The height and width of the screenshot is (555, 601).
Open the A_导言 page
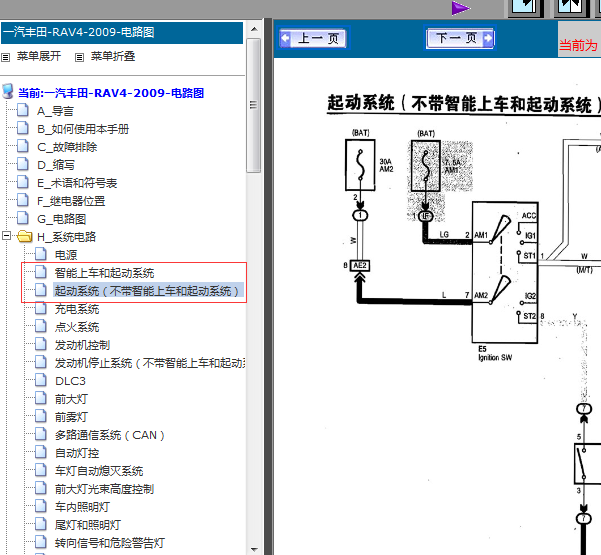click(55, 111)
